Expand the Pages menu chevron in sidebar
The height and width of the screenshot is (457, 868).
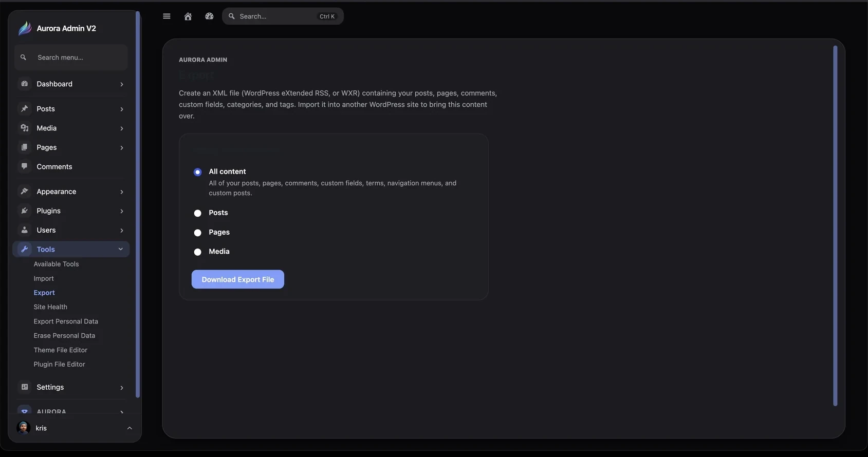[x=122, y=148]
